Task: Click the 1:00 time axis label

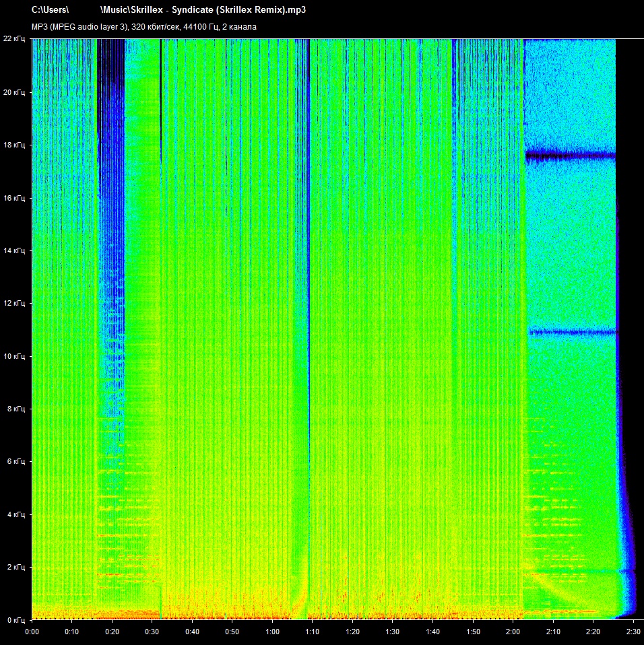Action: click(272, 632)
